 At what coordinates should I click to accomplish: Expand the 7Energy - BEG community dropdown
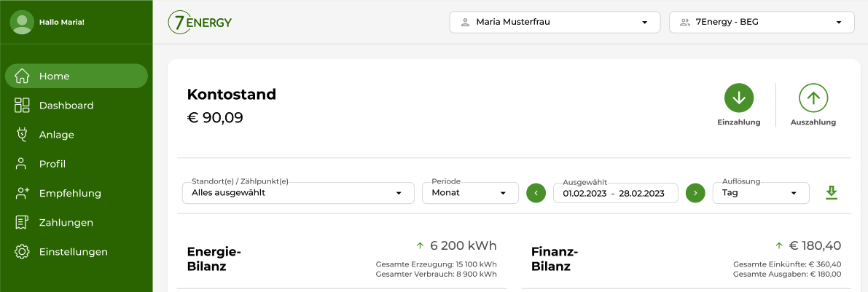pyautogui.click(x=761, y=22)
